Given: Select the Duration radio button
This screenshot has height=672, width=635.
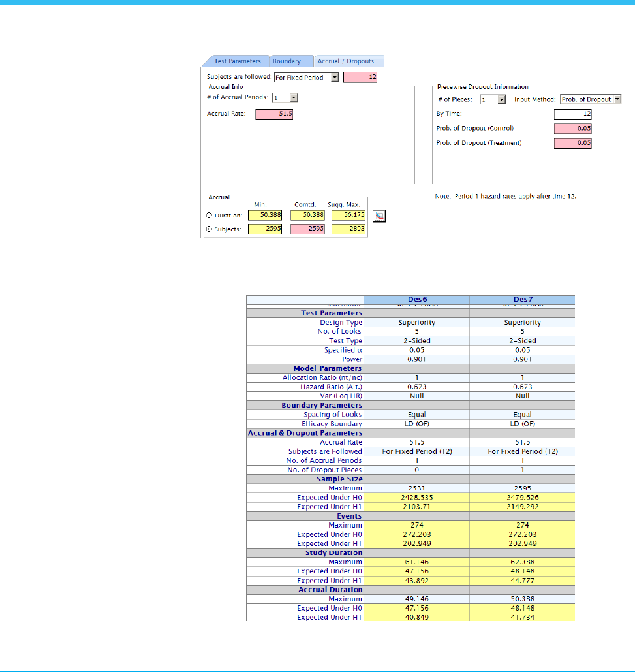Looking at the screenshot, I should [209, 215].
